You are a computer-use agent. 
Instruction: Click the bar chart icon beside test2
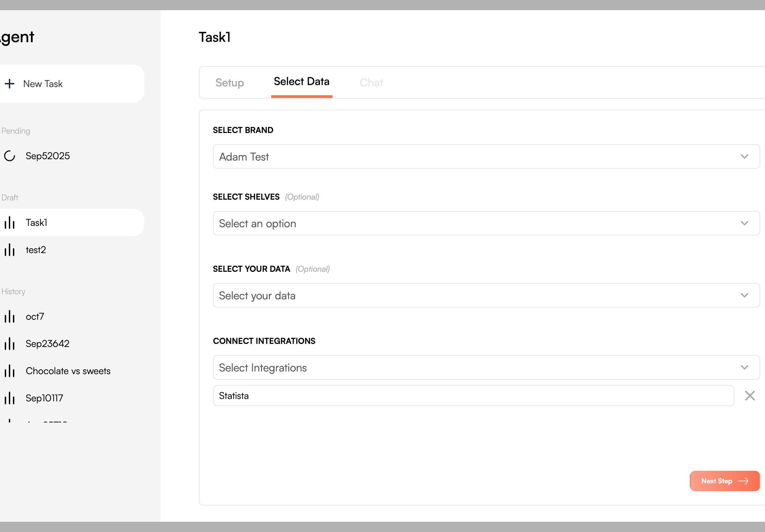10,250
